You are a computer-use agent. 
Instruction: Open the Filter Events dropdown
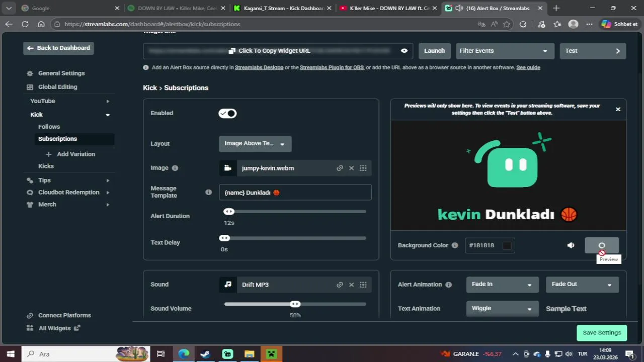505,51
